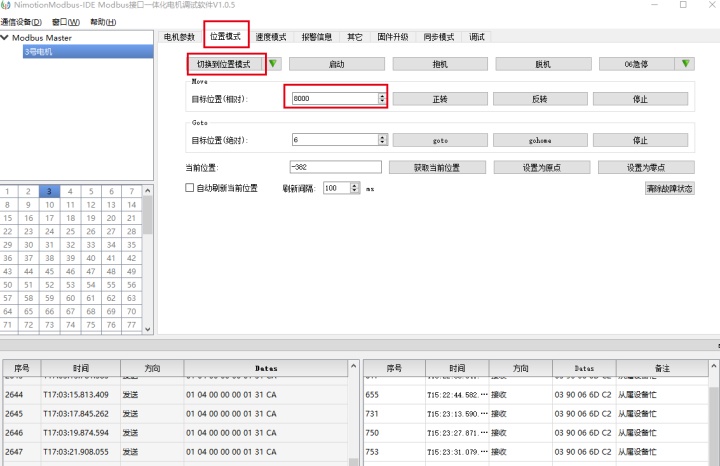The height and width of the screenshot is (466, 720).
Task: Select 3号电机 in the device tree
Action: [x=40, y=51]
